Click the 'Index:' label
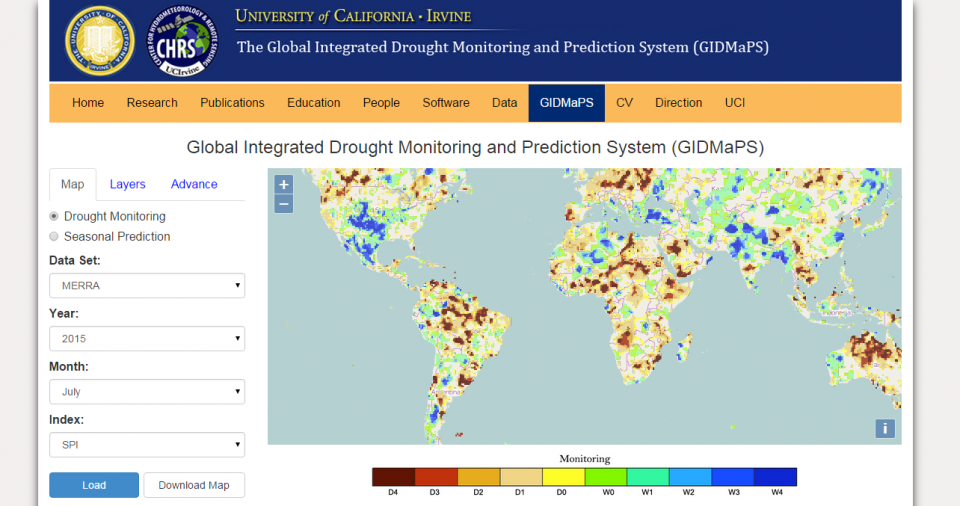 (x=66, y=420)
